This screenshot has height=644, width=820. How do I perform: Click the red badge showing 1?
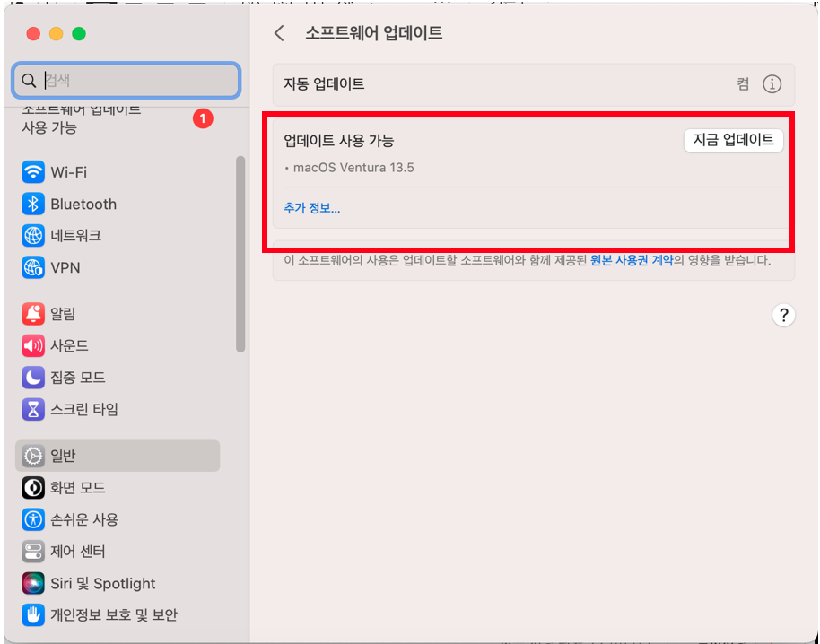pyautogui.click(x=203, y=118)
